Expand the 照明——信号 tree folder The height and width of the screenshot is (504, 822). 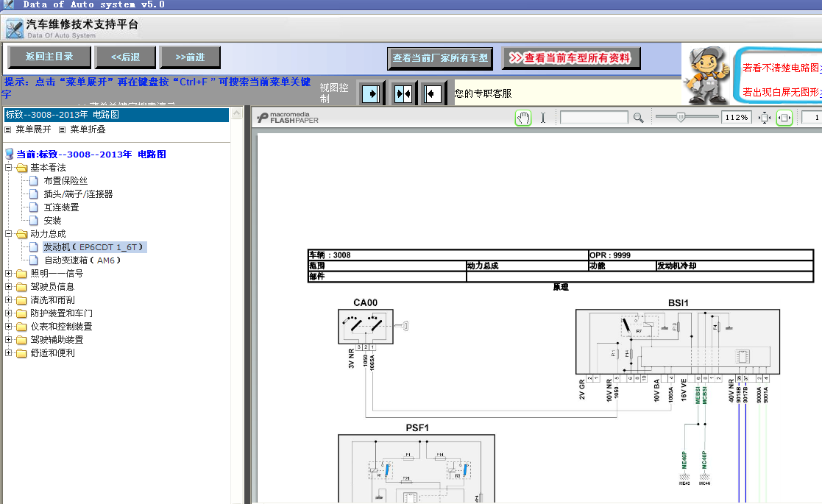pyautogui.click(x=8, y=274)
